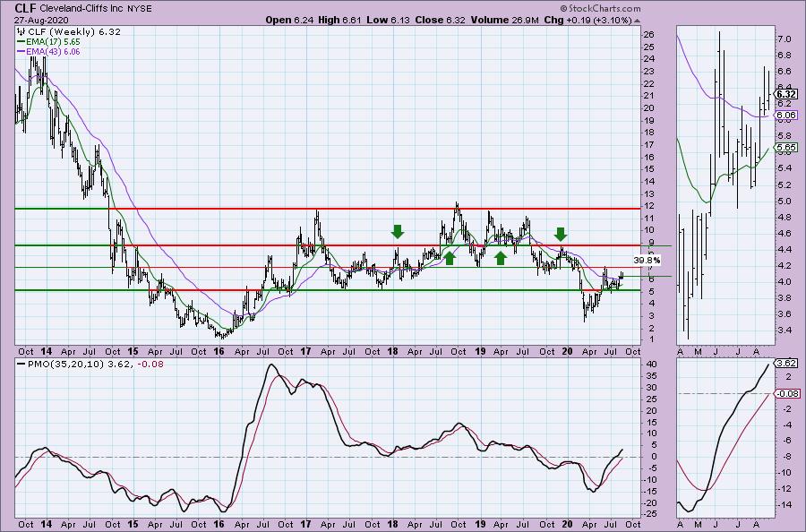Click the 16 year label under the price chart
The height and width of the screenshot is (532, 806).
coord(219,352)
